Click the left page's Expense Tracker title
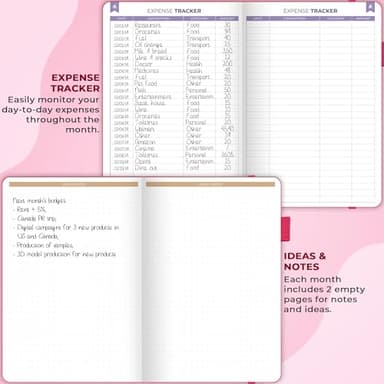The image size is (384, 384). (x=174, y=11)
